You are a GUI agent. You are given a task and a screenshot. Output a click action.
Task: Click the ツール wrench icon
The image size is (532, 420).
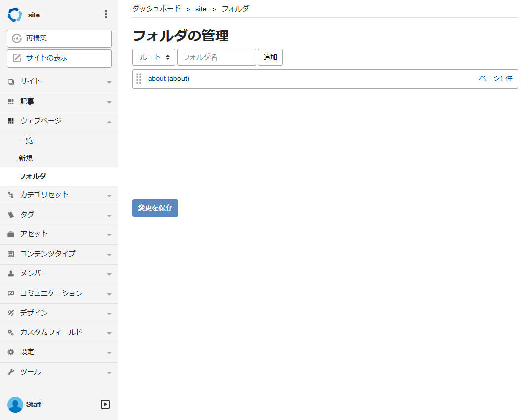tap(11, 372)
